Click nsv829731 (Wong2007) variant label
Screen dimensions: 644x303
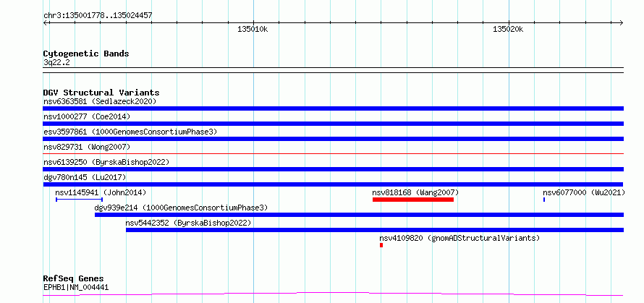coord(87,147)
